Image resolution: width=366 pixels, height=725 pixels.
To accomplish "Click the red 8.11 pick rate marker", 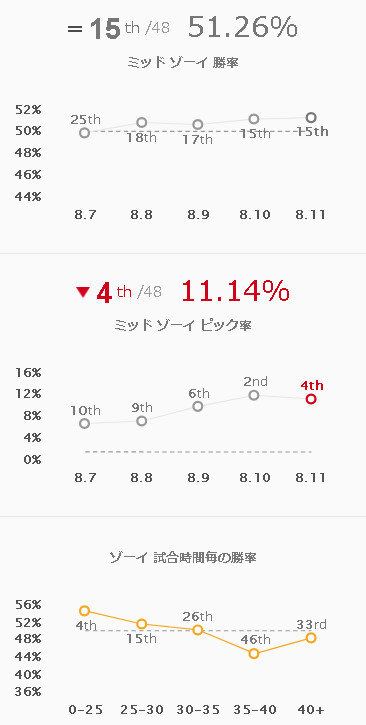I will click(x=311, y=399).
